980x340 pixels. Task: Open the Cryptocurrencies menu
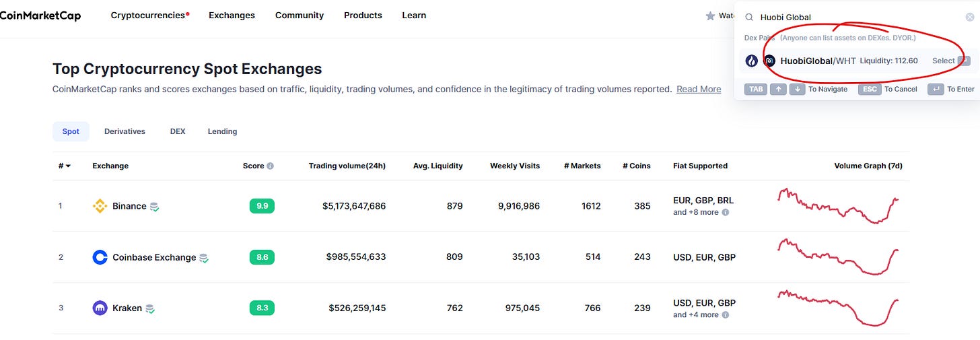point(150,15)
